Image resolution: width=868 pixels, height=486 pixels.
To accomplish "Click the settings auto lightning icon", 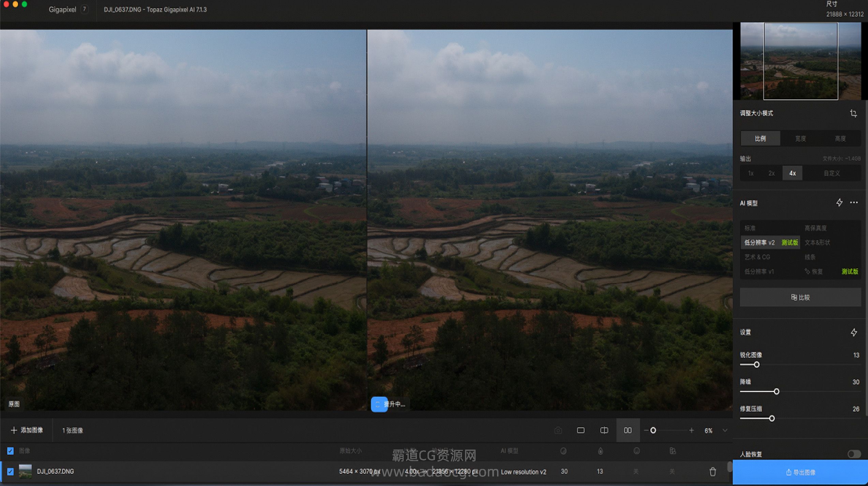I will tap(854, 332).
